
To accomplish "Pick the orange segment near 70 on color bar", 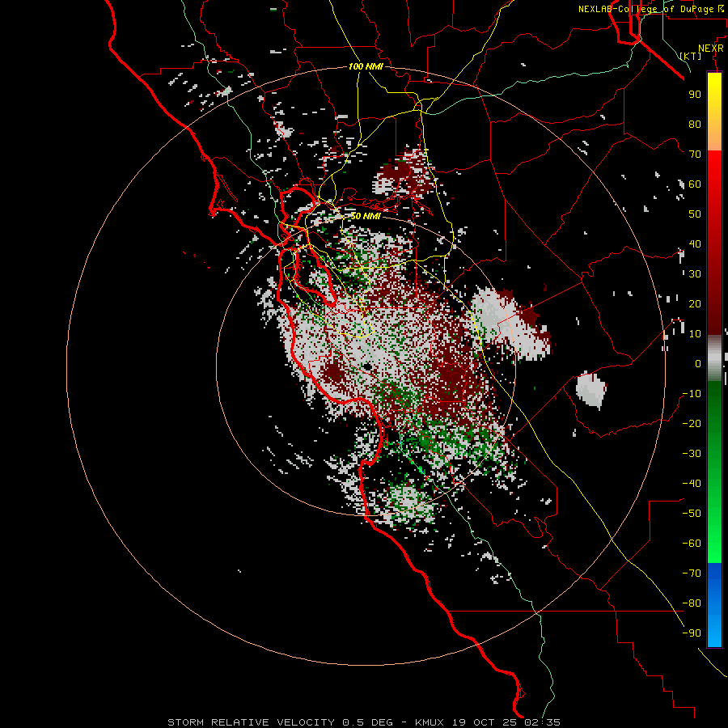I will coord(714,142).
